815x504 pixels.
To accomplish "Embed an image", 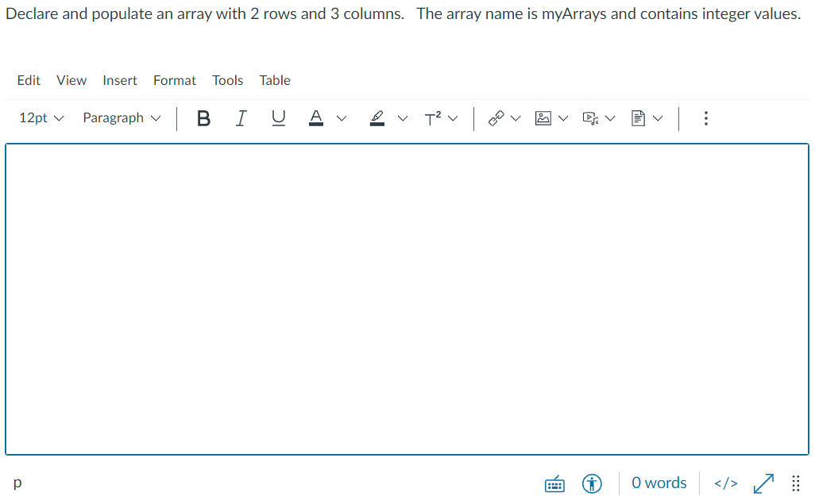I will point(542,117).
